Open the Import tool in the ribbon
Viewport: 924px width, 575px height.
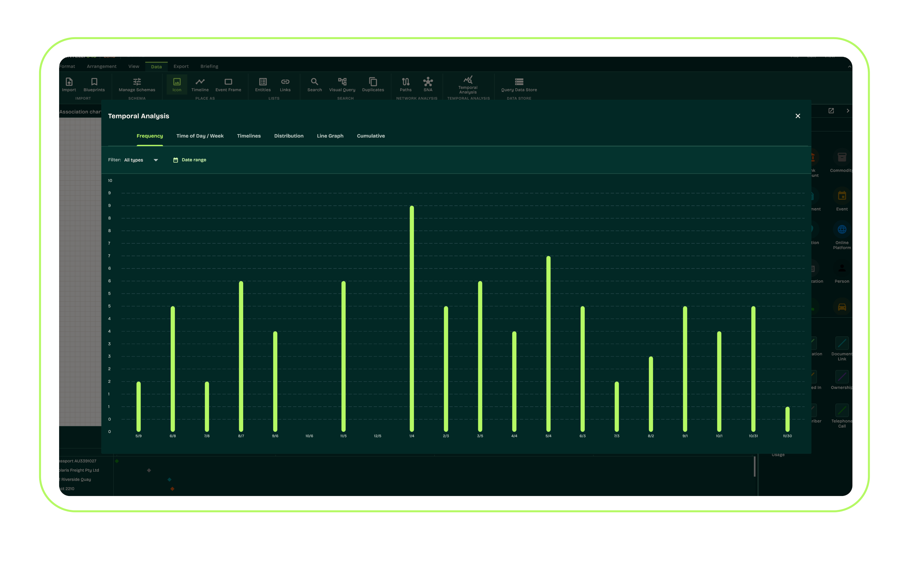point(69,85)
